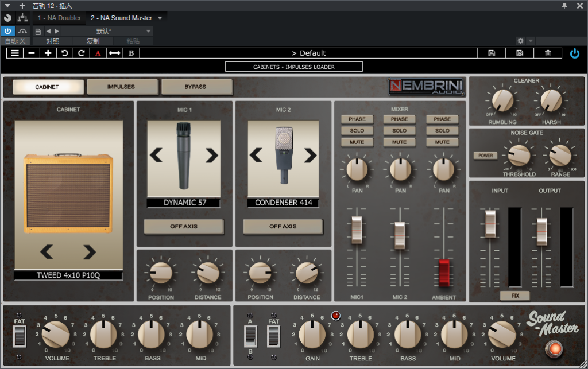This screenshot has width=588, height=369.
Task: Click the OUTPUT level fader handle
Action: pos(541,231)
